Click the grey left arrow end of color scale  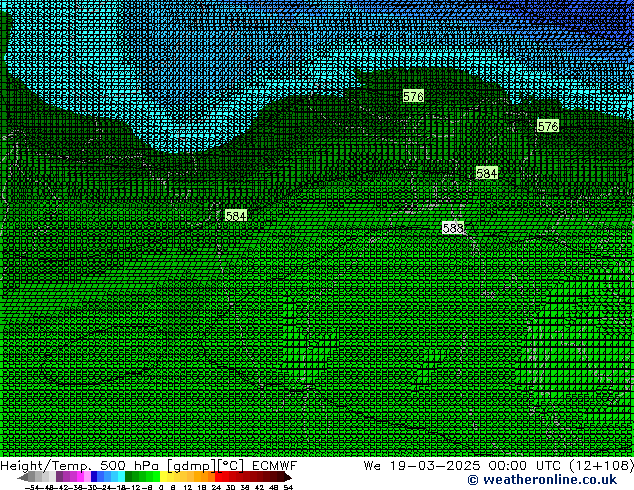(22, 477)
